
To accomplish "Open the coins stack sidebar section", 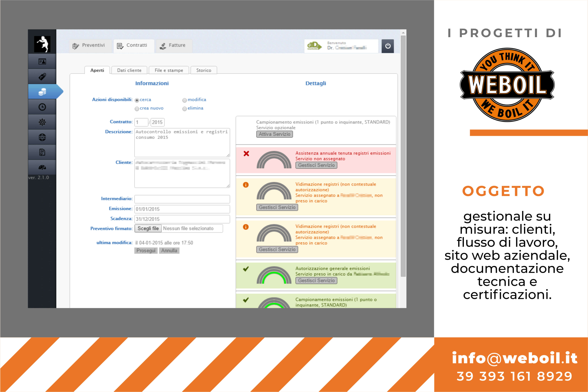I will tap(42, 92).
